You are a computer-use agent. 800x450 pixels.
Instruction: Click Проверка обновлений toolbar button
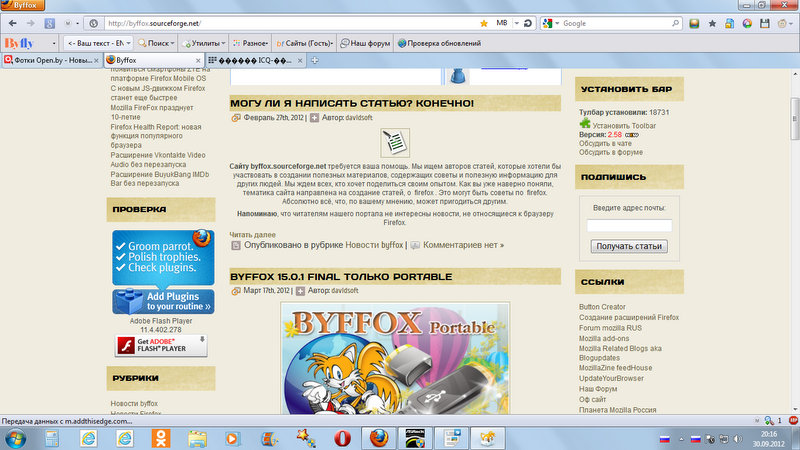tap(439, 43)
